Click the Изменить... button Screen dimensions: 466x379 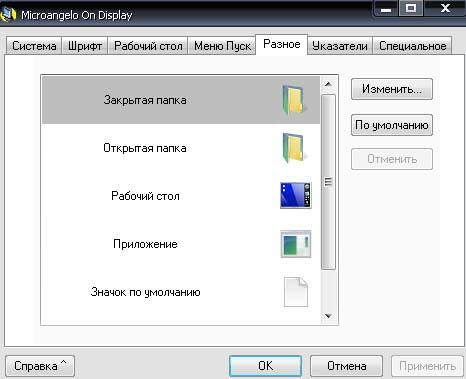pyautogui.click(x=392, y=89)
